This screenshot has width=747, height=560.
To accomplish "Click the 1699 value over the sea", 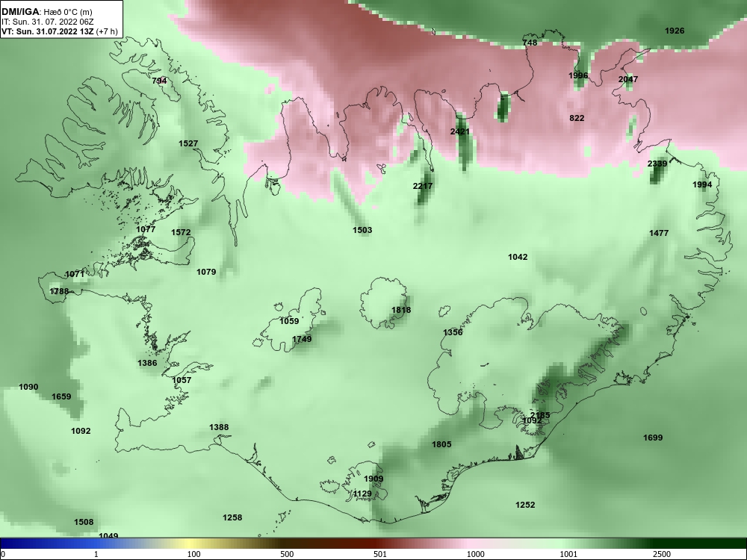I will (653, 438).
